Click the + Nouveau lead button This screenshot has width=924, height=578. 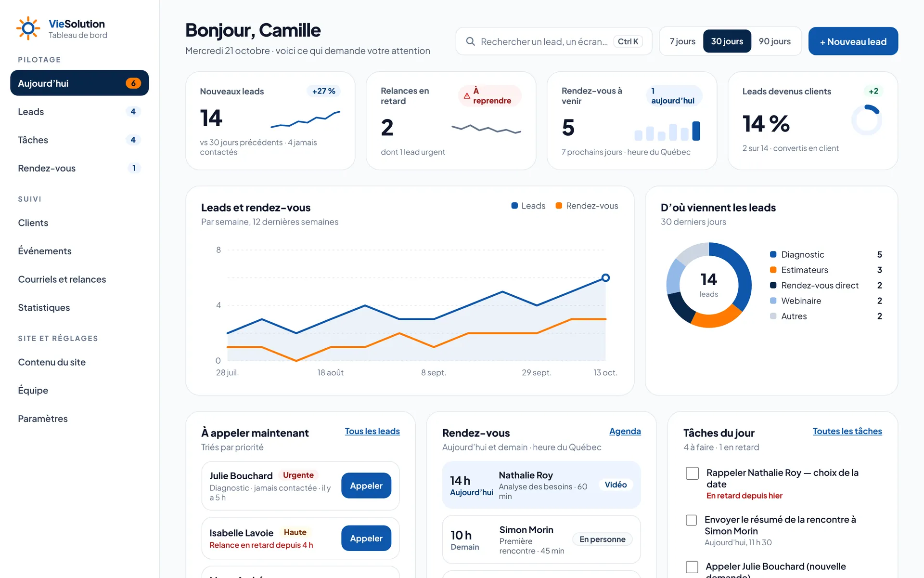[x=853, y=41]
